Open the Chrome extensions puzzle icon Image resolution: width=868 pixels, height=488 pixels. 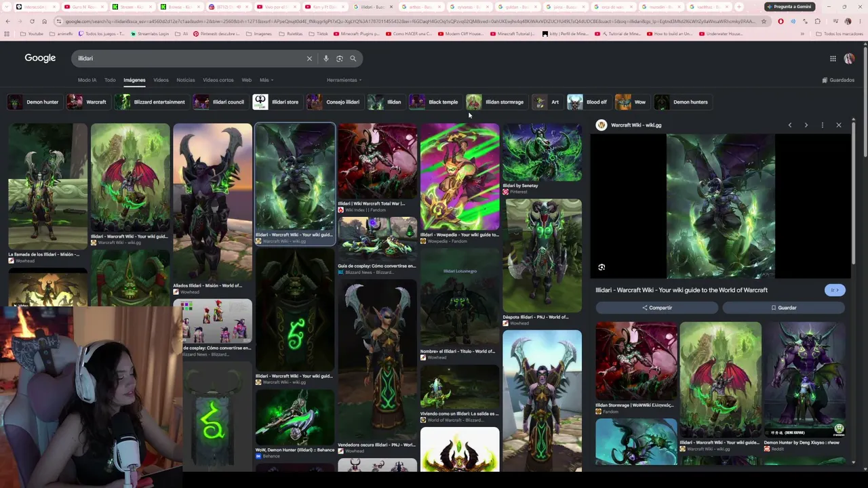tap(817, 21)
